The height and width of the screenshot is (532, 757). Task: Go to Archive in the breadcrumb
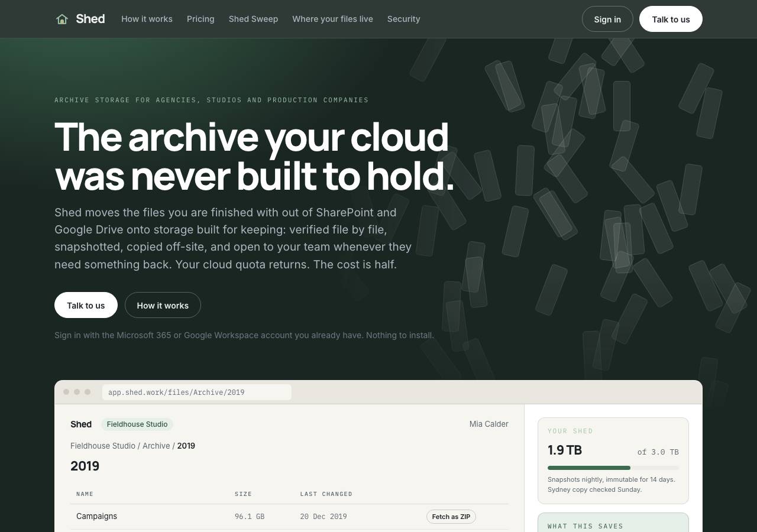[x=156, y=446]
